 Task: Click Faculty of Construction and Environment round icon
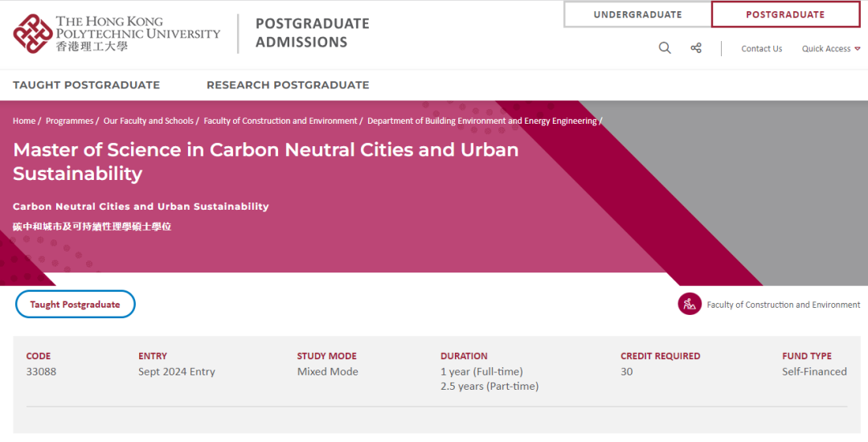tap(690, 304)
